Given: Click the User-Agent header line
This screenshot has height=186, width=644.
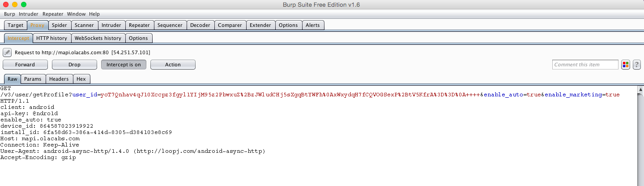Looking at the screenshot, I should [133, 151].
